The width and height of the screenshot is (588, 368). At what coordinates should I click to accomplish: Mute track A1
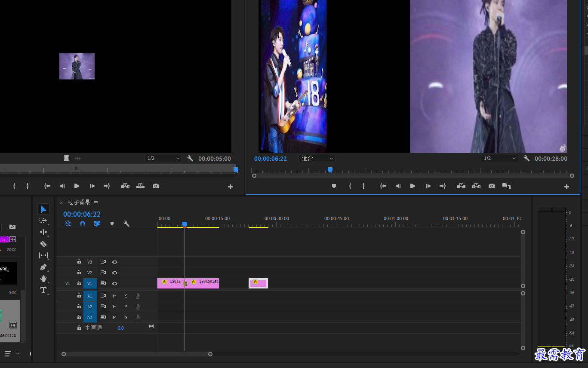[115, 296]
